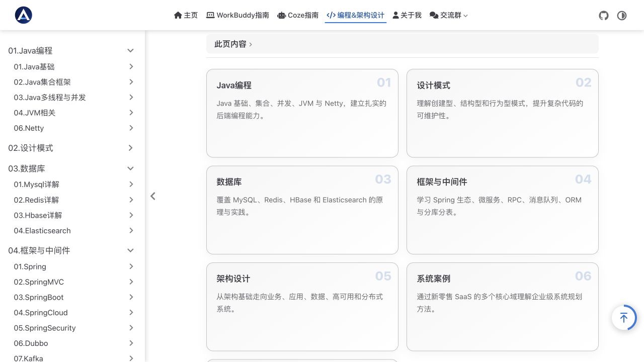Open 05.SpringSecurity sidebar item
Image resolution: width=644 pixels, height=362 pixels.
pos(45,328)
